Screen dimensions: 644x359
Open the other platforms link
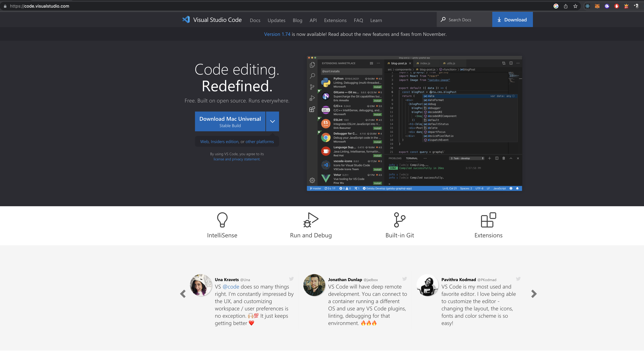coord(259,142)
